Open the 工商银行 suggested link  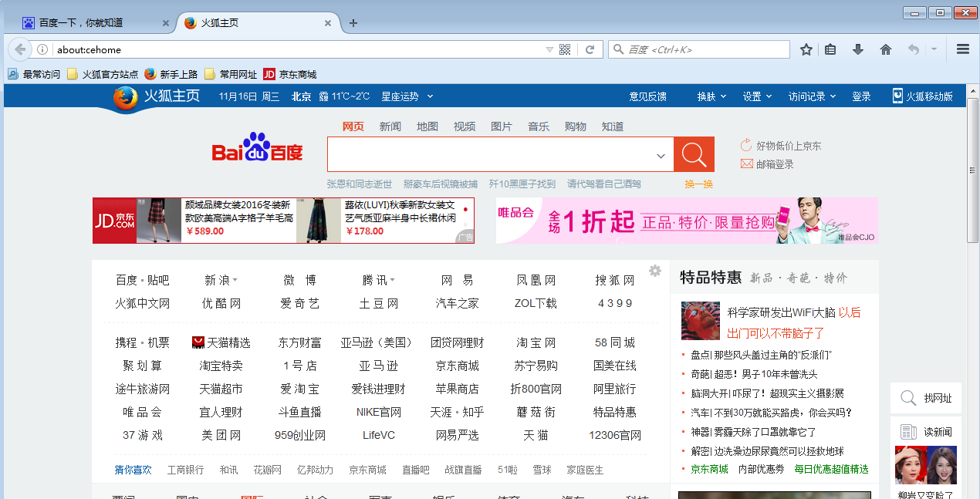click(186, 470)
